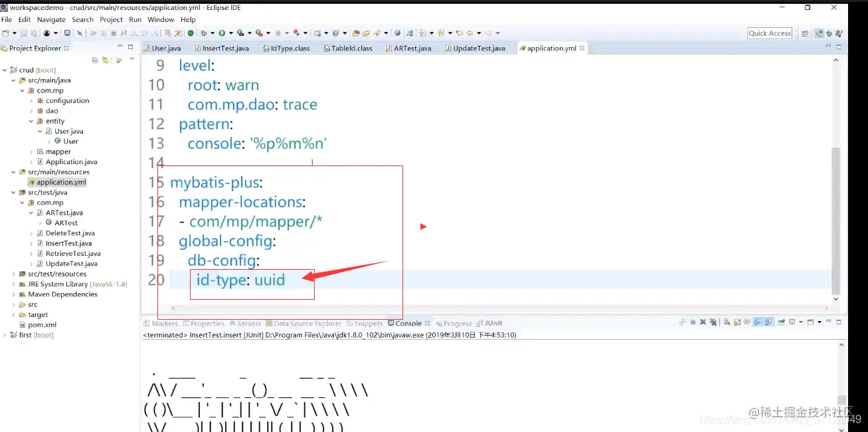Maximize the Project Explorer panel

click(x=131, y=47)
